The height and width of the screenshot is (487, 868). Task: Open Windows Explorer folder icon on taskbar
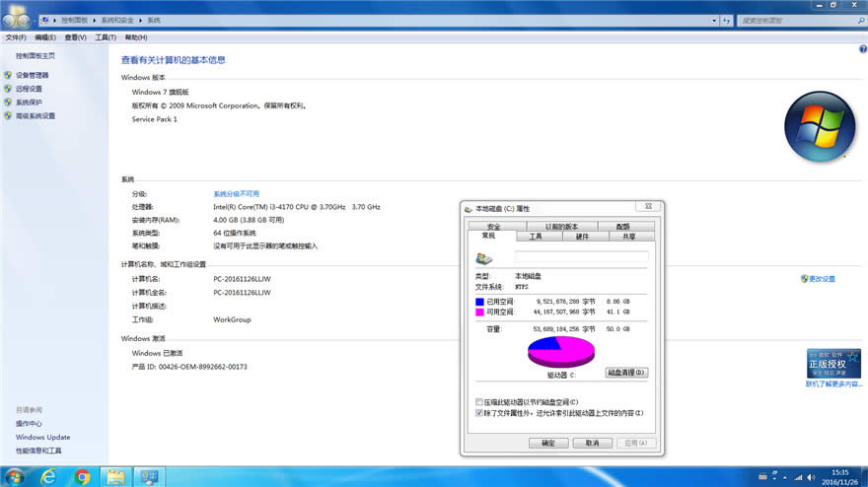pyautogui.click(x=116, y=476)
